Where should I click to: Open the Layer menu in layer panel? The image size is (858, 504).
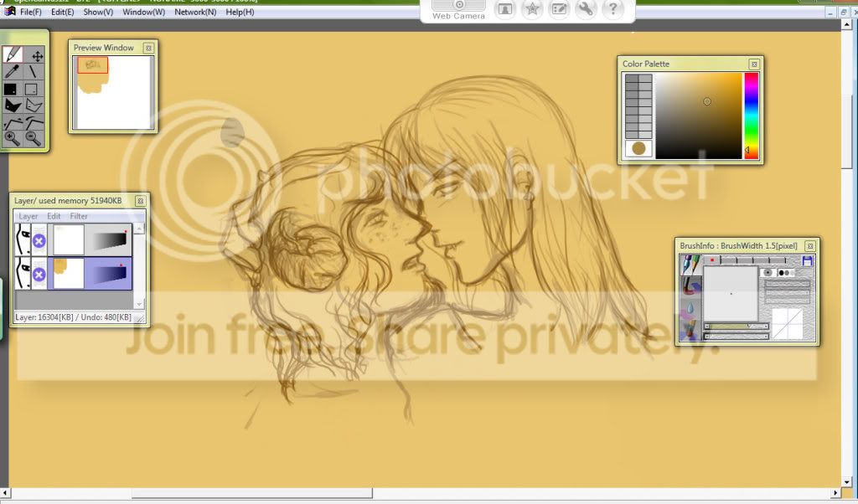coord(28,216)
